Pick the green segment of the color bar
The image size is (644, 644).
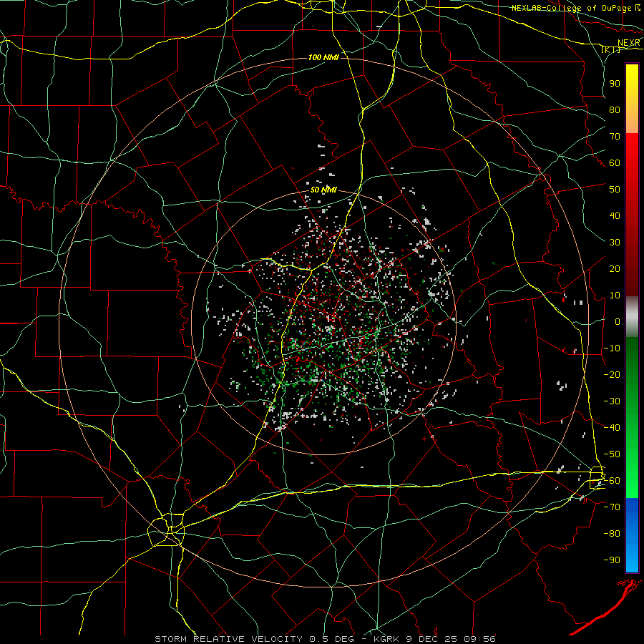pos(632,418)
